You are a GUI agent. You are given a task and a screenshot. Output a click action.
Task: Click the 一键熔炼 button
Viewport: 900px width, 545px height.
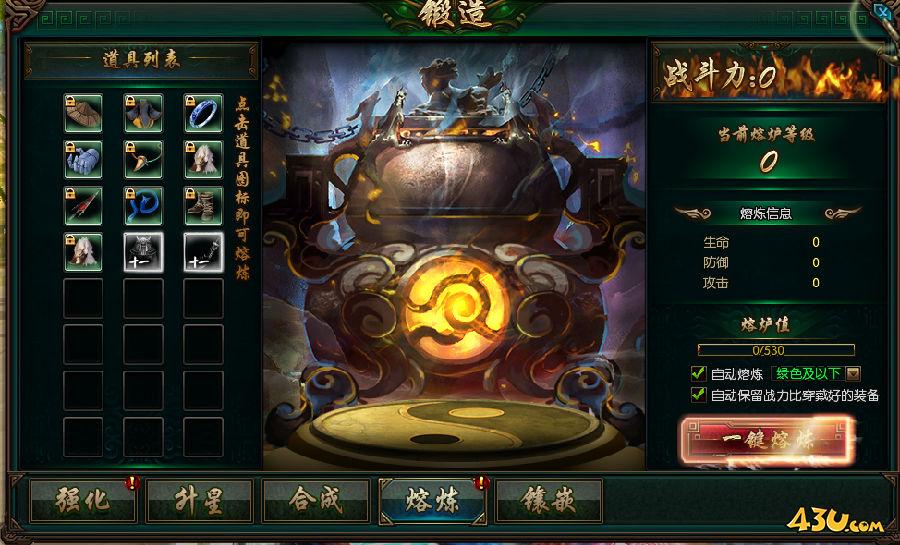click(x=767, y=440)
